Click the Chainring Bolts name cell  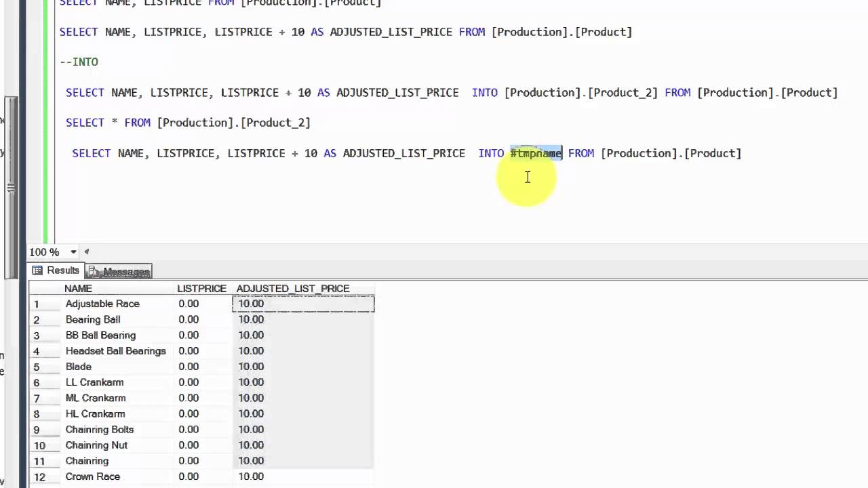(x=119, y=429)
